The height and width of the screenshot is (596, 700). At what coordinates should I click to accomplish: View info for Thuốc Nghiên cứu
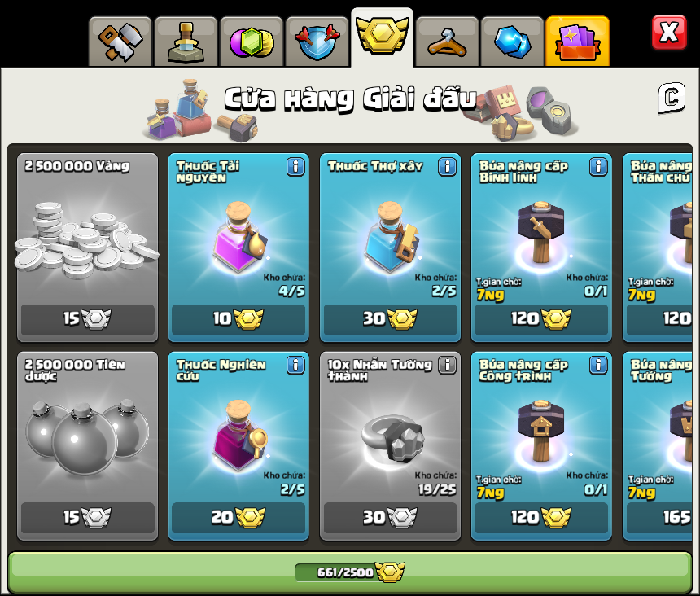click(x=295, y=366)
